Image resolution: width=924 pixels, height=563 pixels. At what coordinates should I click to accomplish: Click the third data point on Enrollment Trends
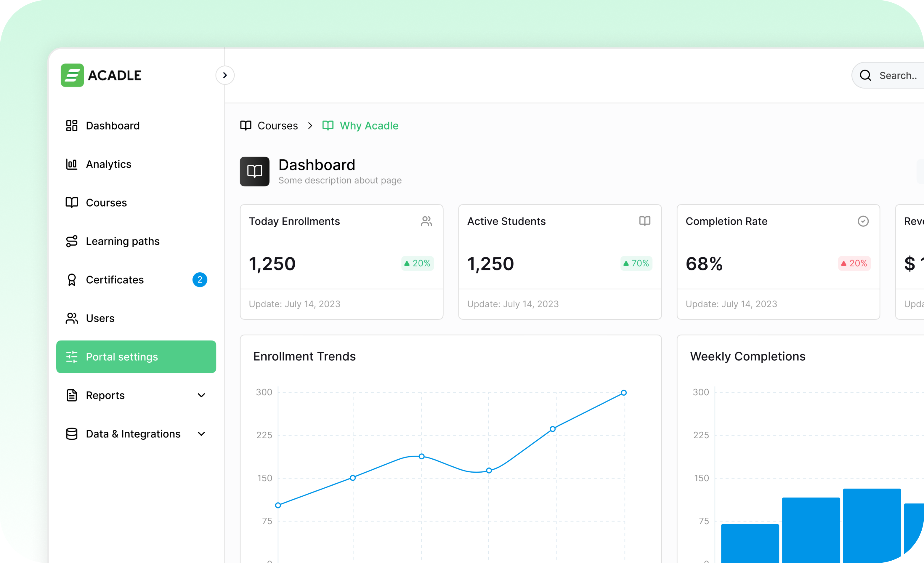421,457
